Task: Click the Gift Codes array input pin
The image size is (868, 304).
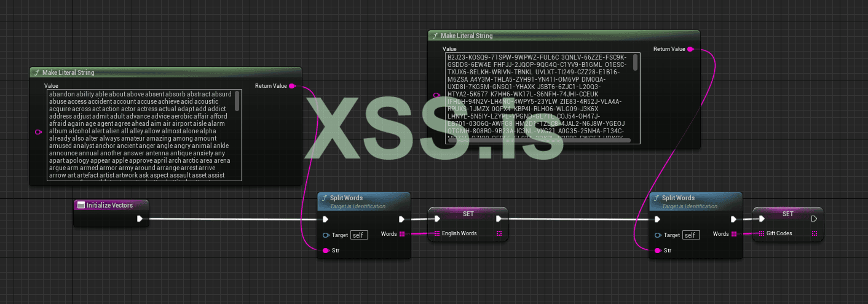Action: pyautogui.click(x=762, y=233)
